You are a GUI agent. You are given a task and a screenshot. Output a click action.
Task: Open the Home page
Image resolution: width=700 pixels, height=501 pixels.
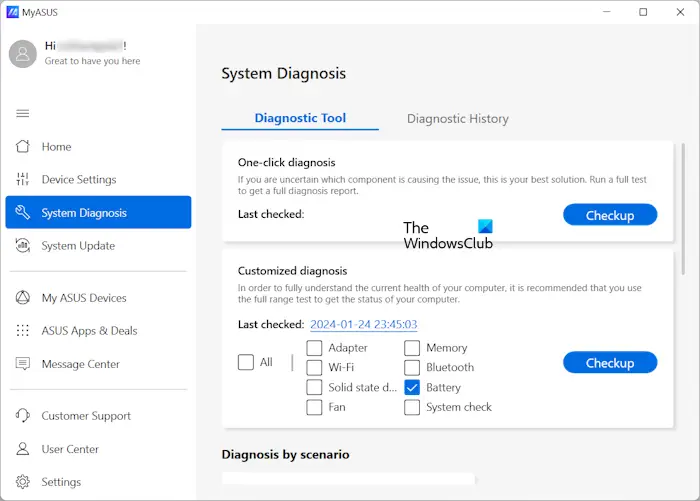pyautogui.click(x=98, y=146)
